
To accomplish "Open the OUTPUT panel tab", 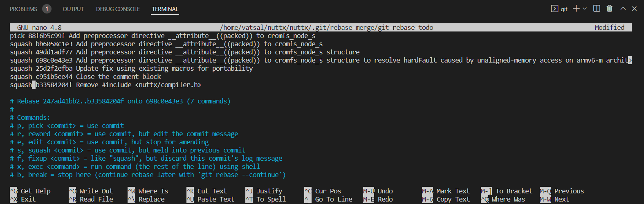I will coord(73,9).
